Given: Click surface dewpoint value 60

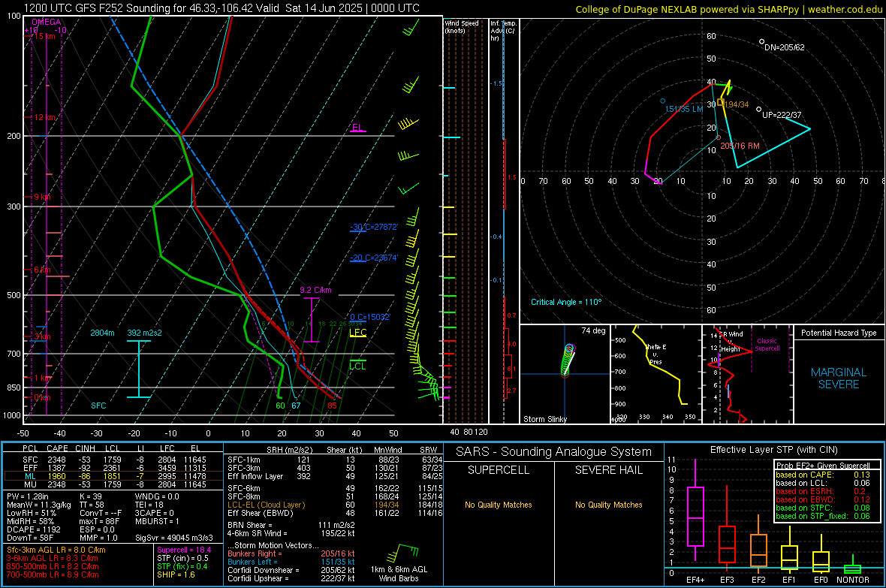Looking at the screenshot, I should tap(280, 406).
